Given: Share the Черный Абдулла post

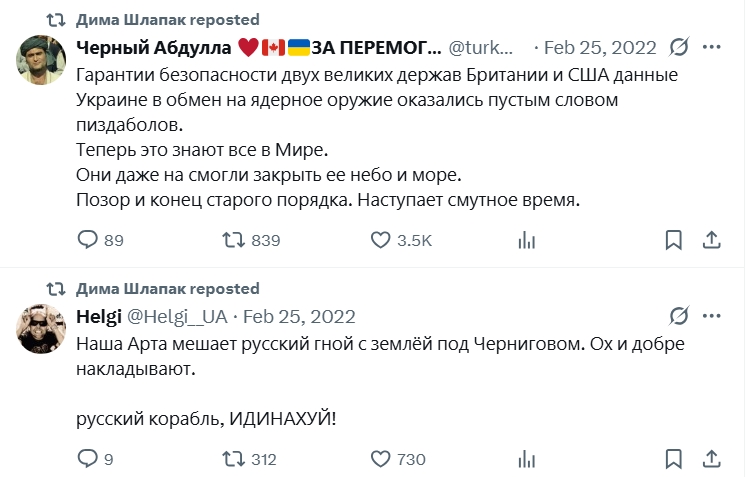Looking at the screenshot, I should 712,240.
